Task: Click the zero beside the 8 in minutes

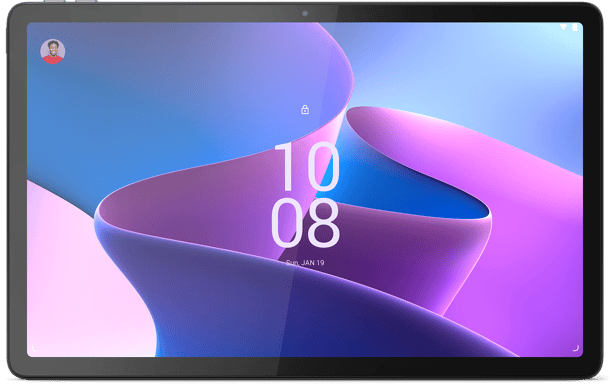Action: (286, 223)
